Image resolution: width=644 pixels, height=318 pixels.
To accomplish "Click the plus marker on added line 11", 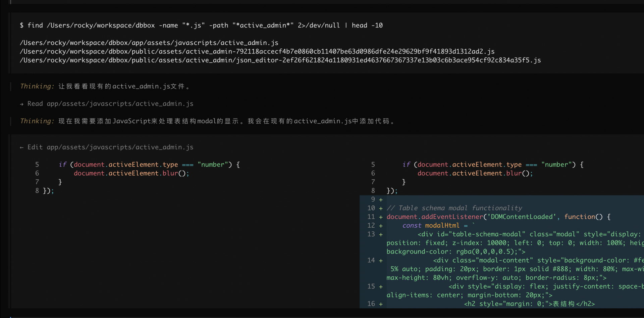I will 381,217.
